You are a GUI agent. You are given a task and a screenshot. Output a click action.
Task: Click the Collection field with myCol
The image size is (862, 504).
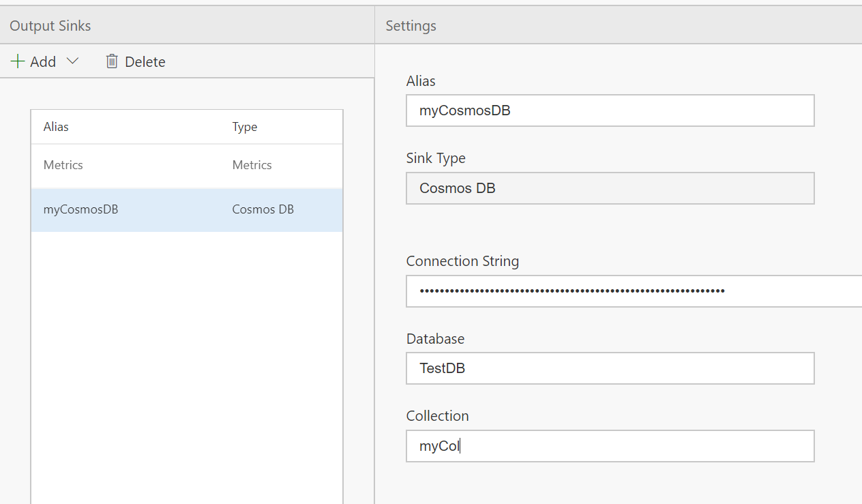pos(610,446)
